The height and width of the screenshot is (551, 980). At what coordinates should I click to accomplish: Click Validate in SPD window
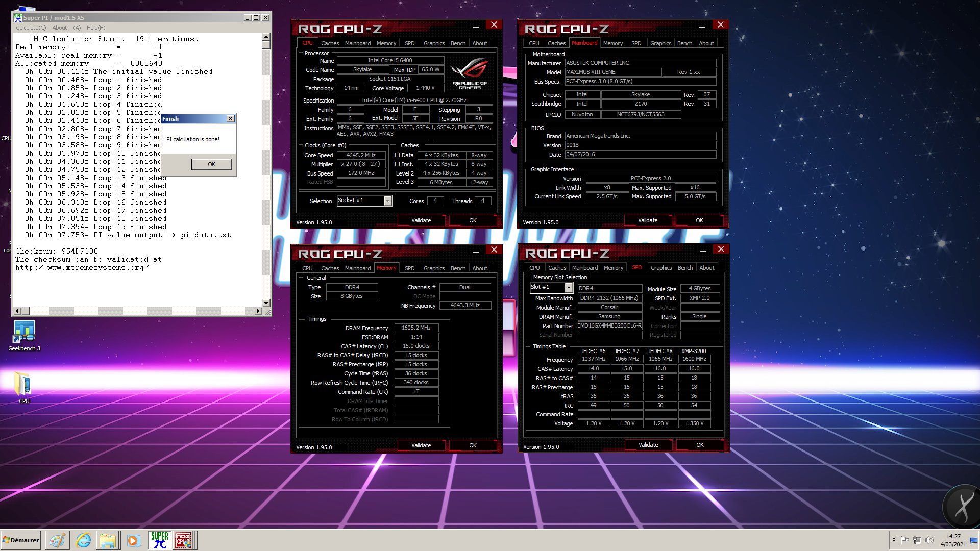click(648, 445)
